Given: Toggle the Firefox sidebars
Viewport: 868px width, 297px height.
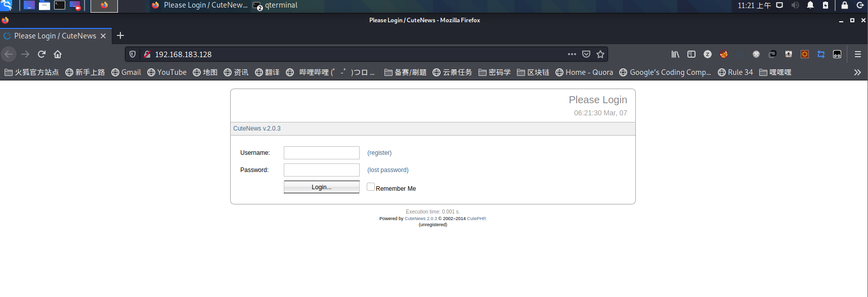Looking at the screenshot, I should tap(691, 54).
